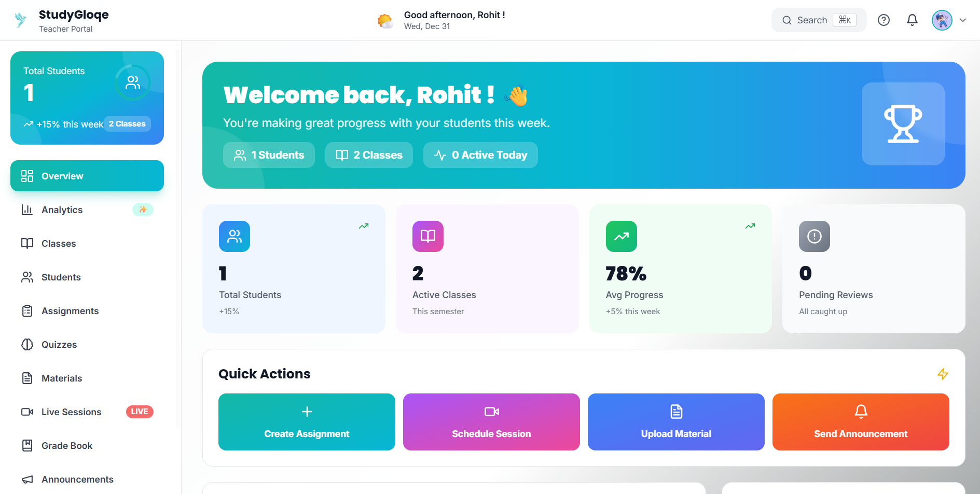Click the Analytics bar chart icon

coord(27,209)
